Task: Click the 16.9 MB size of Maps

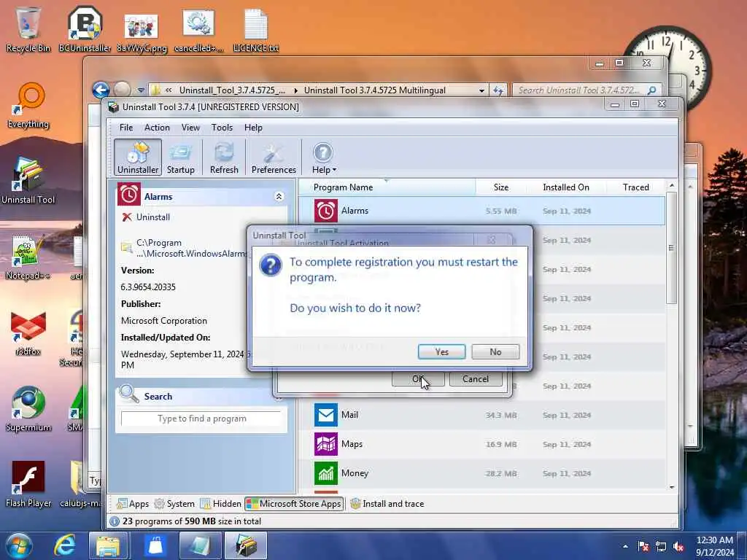Action: click(501, 444)
